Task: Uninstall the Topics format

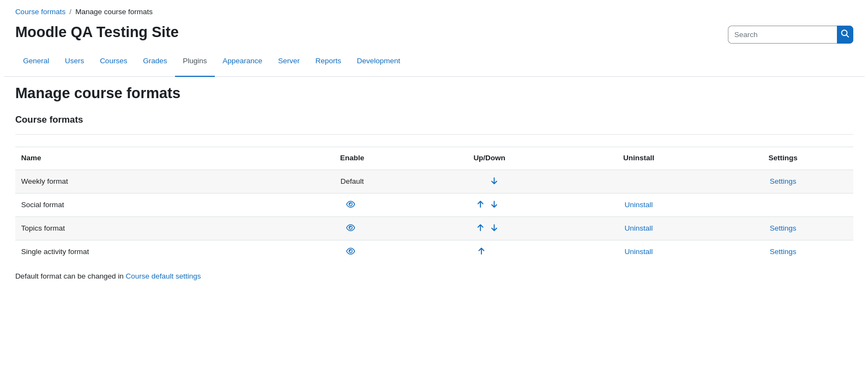Action: [x=638, y=228]
